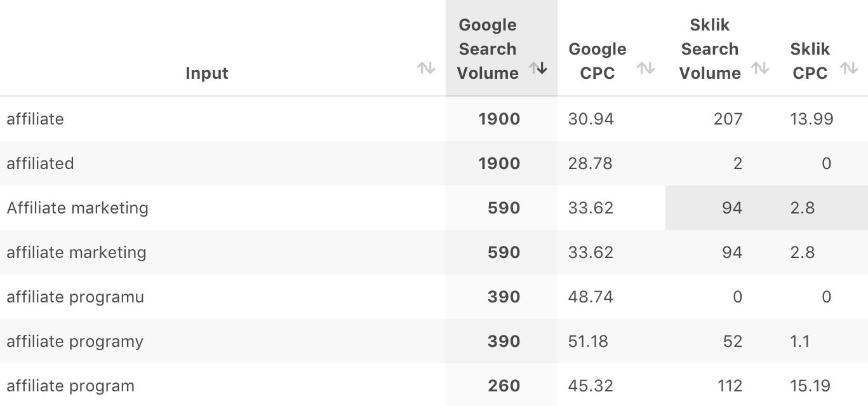The image size is (868, 406).
Task: Sort table by Input column header
Action: point(207,73)
